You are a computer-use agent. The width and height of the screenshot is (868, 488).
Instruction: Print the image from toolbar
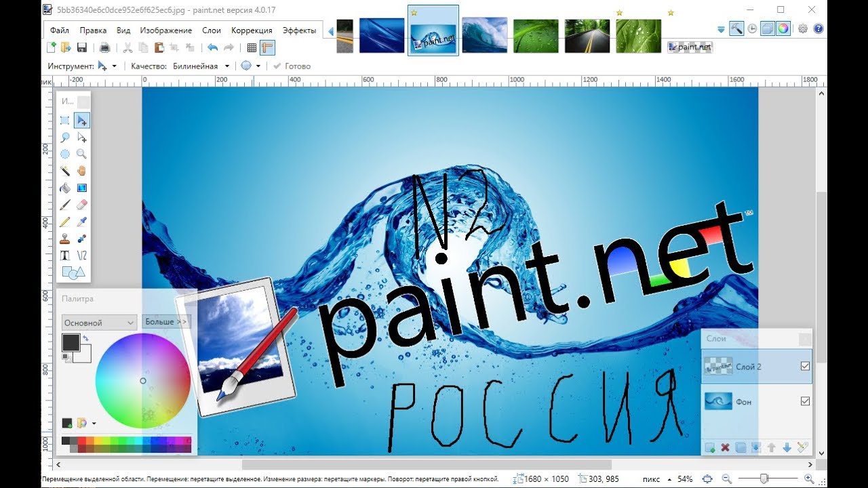(105, 47)
